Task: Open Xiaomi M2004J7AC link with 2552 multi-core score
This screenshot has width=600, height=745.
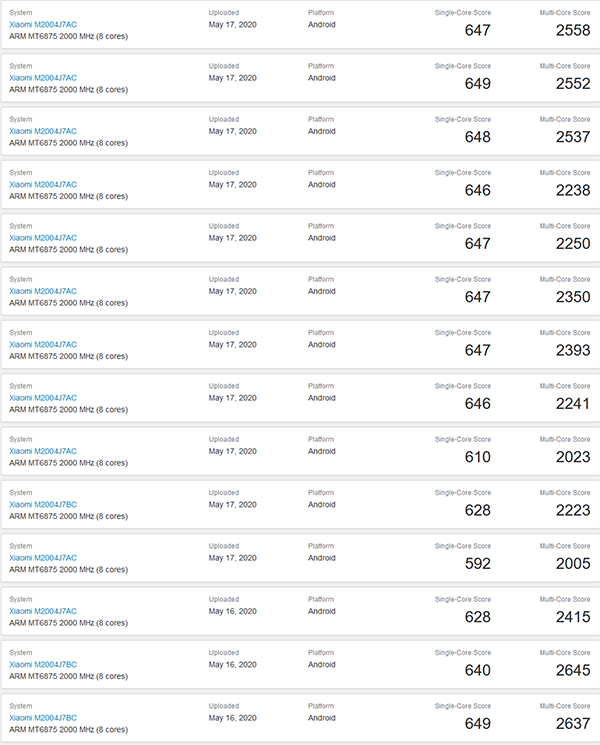Action: pos(43,78)
